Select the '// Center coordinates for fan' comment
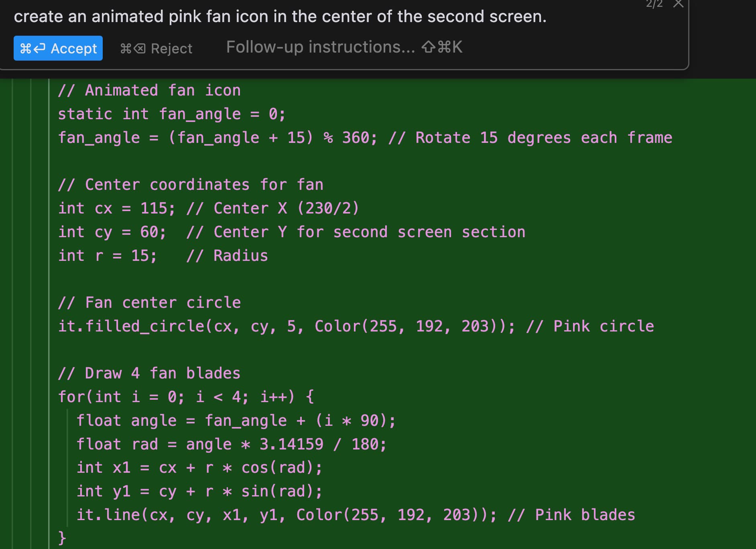 click(191, 185)
